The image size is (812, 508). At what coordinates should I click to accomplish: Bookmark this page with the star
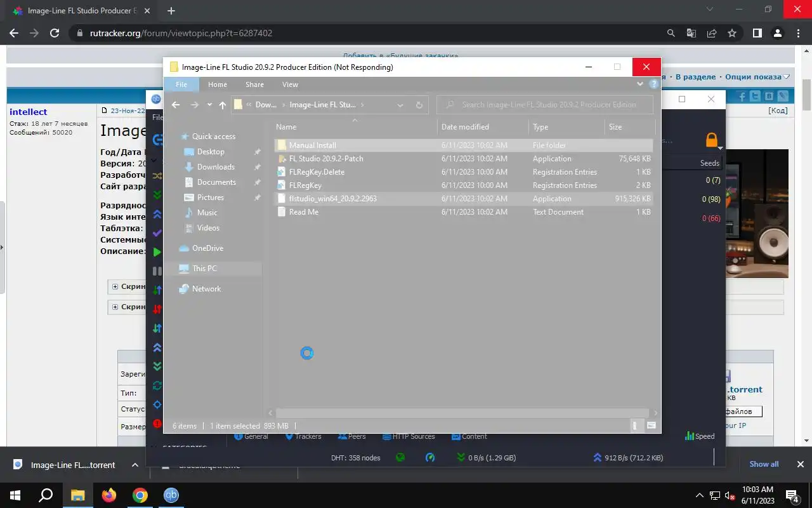click(732, 33)
